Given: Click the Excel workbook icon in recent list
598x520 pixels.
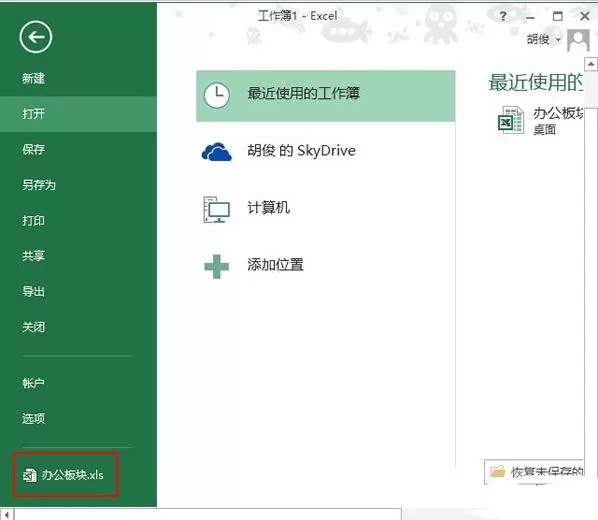Looking at the screenshot, I should (511, 120).
